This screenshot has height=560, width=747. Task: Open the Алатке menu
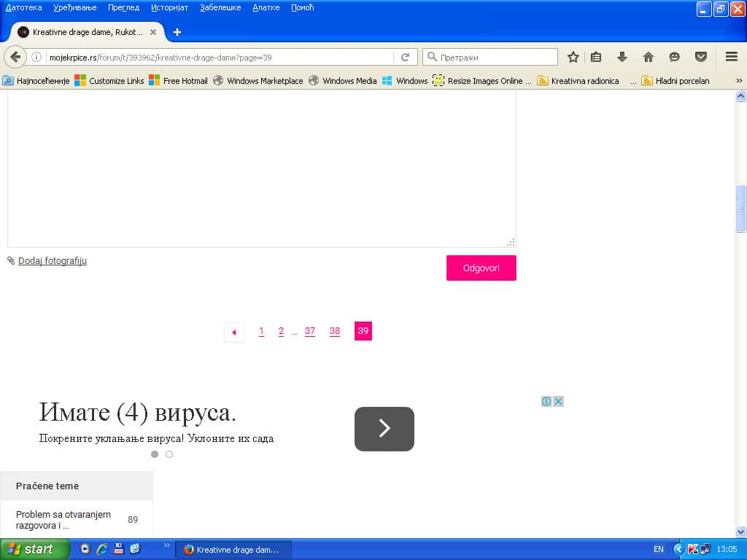coord(266,7)
